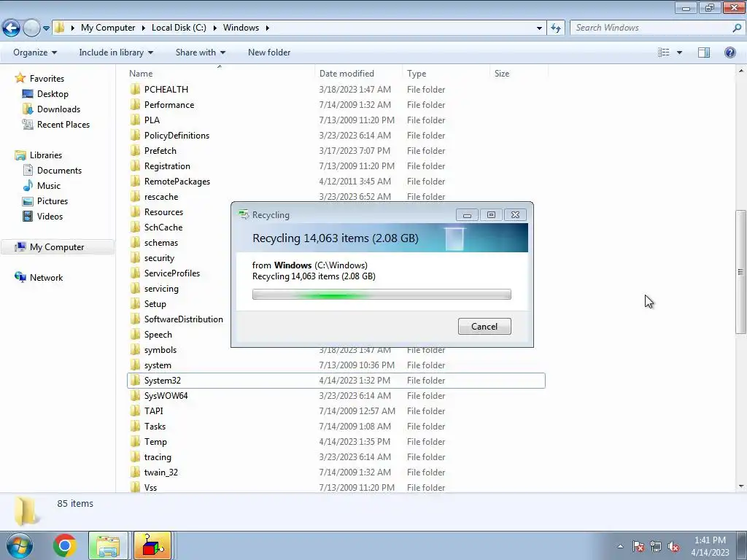
Task: Expand the address bar history dropdown
Action: tap(539, 28)
